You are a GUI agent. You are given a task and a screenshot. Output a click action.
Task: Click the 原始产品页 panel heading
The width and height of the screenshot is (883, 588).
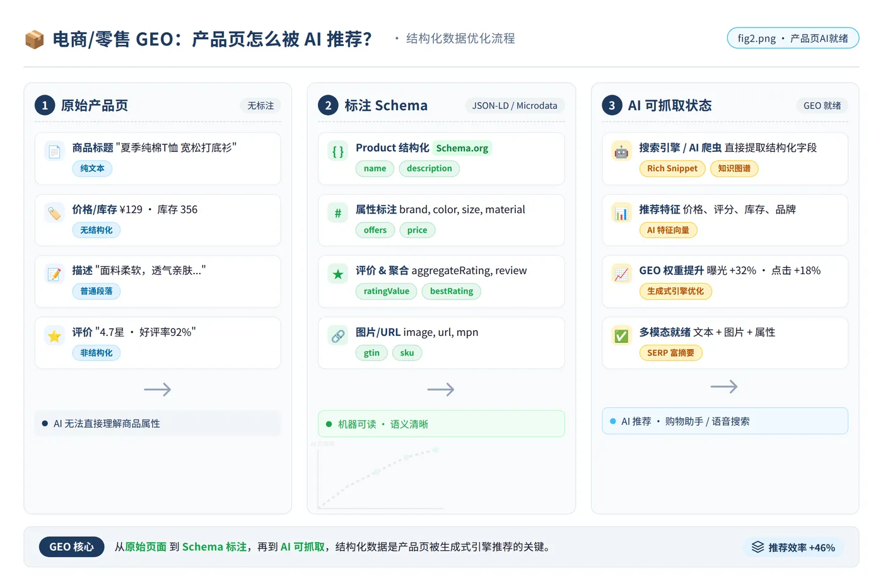click(x=95, y=105)
